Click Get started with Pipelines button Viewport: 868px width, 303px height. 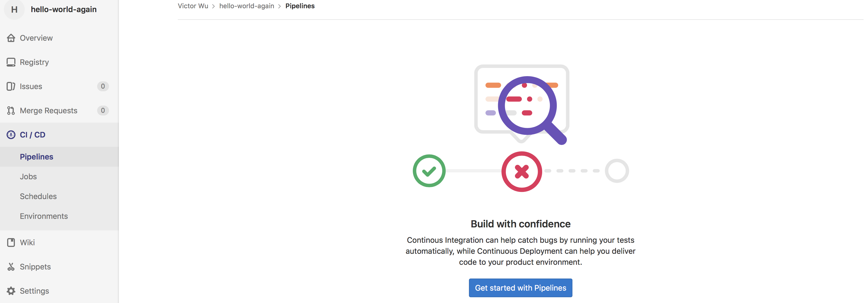coord(520,288)
